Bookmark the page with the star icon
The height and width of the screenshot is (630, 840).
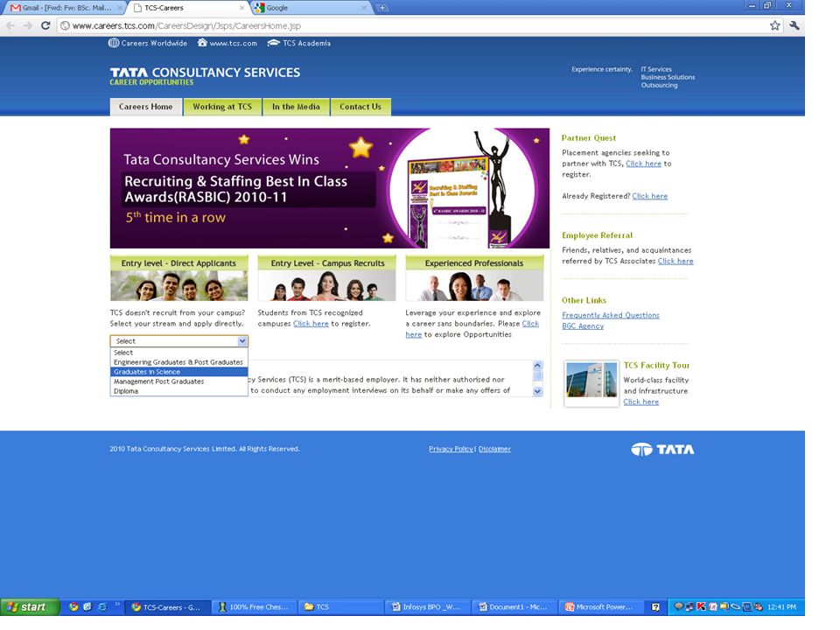(x=774, y=25)
